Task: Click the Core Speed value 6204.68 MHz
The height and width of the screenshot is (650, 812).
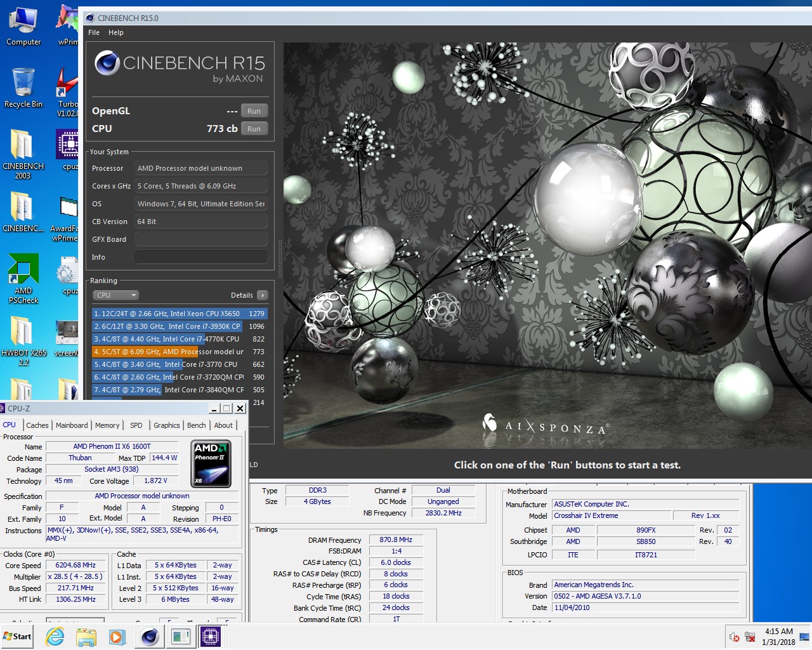Action: click(75, 565)
